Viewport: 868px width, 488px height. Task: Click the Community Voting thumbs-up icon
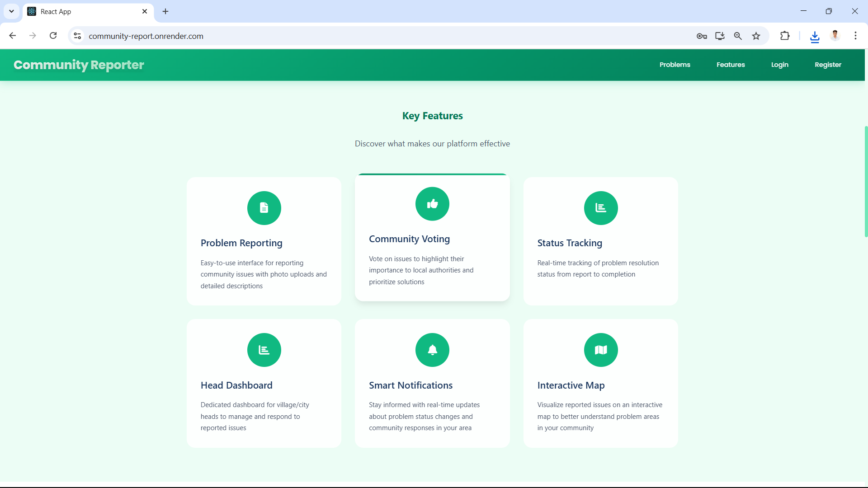(x=432, y=204)
